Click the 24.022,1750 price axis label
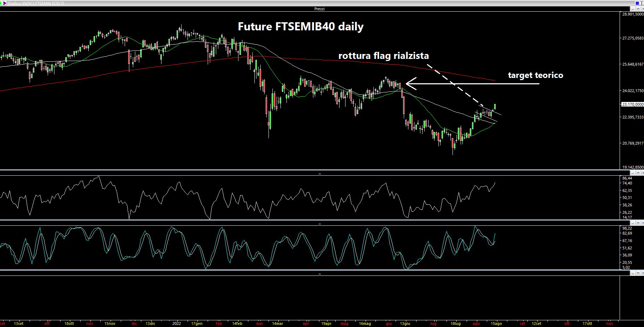The width and height of the screenshot is (644, 327). (633, 91)
